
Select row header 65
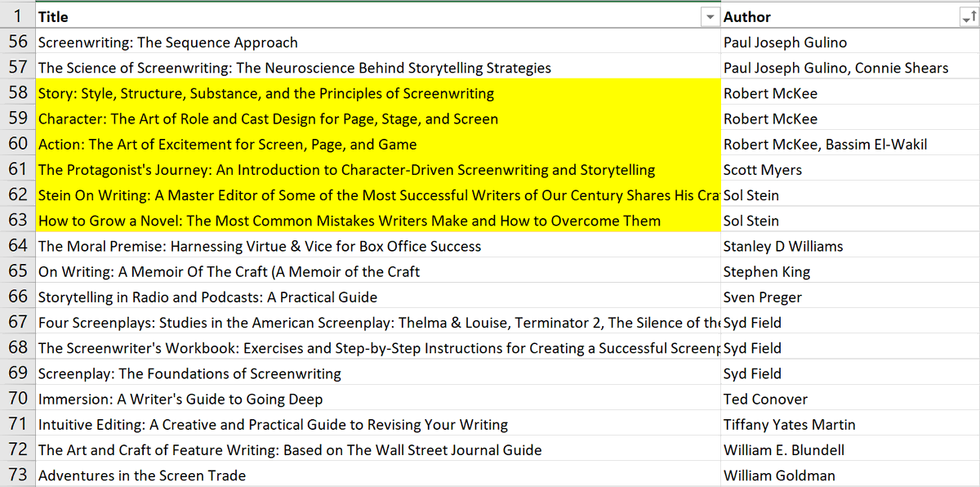click(x=18, y=271)
